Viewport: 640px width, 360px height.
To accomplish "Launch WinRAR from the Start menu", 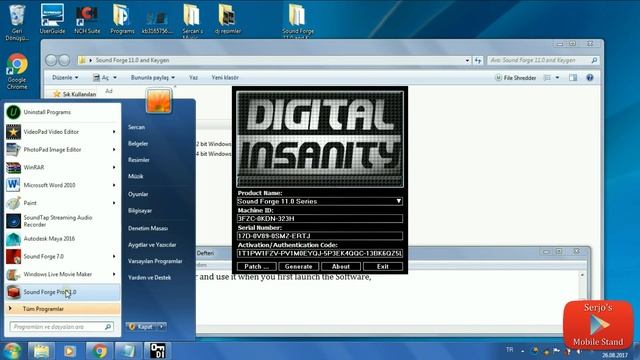I will (62, 167).
